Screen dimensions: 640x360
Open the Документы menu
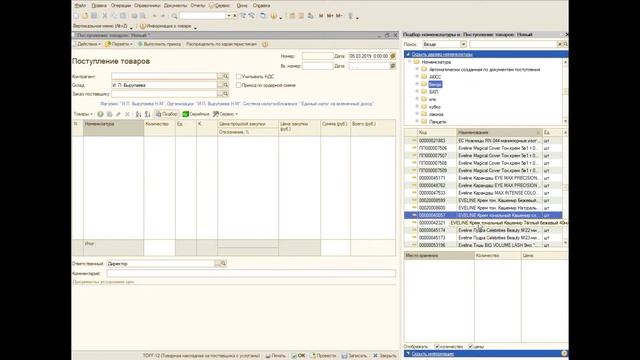pos(175,6)
